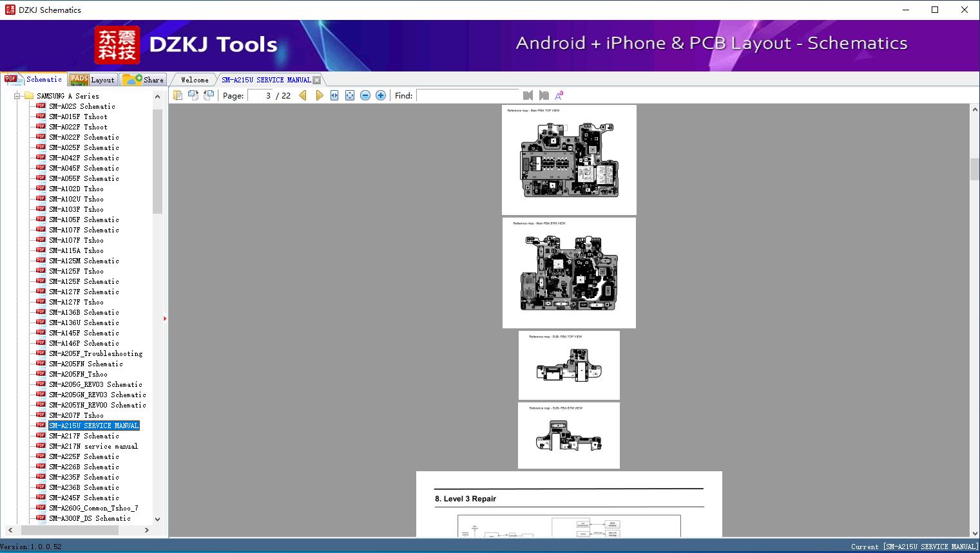Open SM-A102D Tshoo file
This screenshot has height=553, width=980.
(76, 189)
